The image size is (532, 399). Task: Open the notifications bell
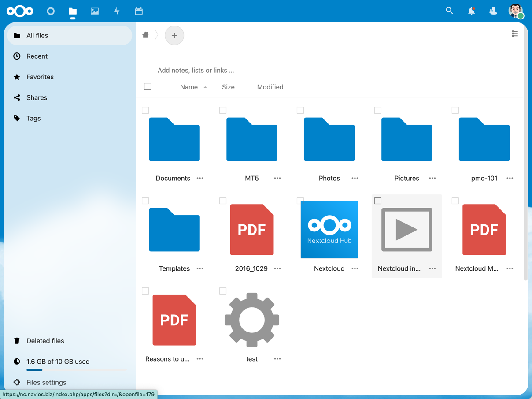(x=471, y=11)
